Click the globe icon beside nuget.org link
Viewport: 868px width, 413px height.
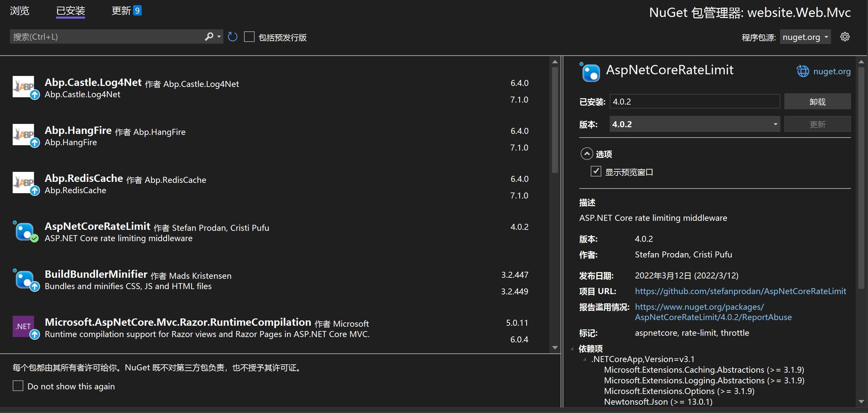pos(802,71)
